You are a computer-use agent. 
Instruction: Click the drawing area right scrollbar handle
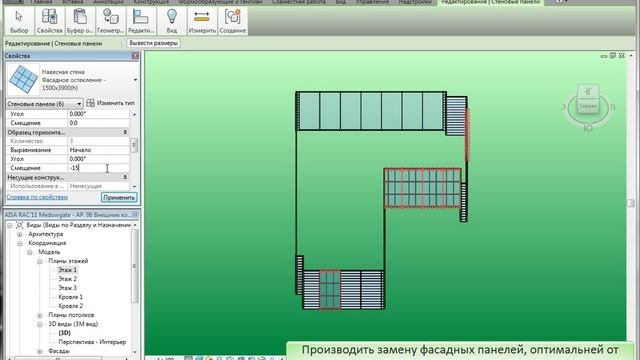click(x=631, y=203)
